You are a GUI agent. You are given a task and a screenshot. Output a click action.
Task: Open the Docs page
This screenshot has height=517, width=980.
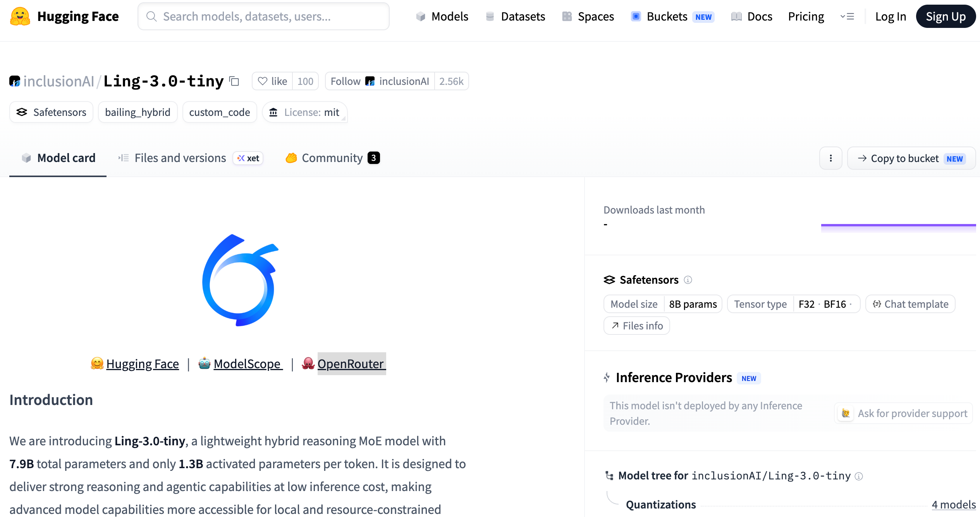[x=752, y=16]
